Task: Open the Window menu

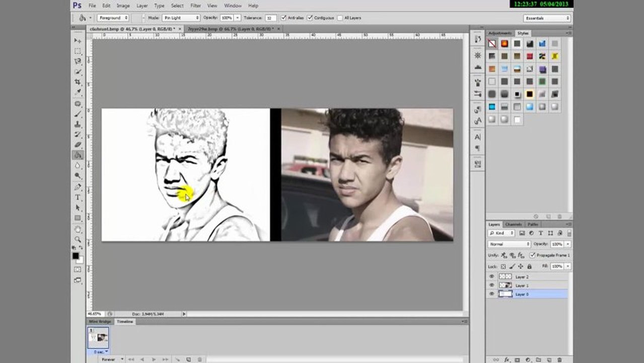Action: tap(233, 6)
